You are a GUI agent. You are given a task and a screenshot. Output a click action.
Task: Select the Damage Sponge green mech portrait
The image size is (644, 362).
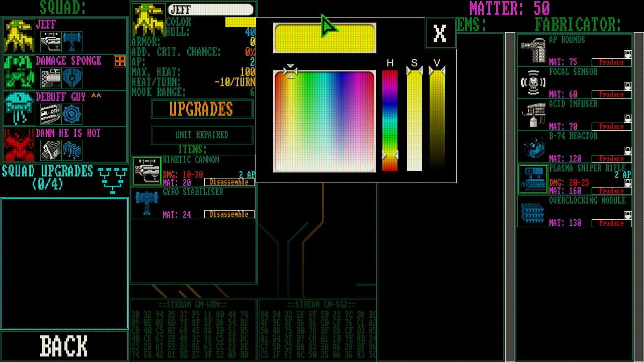point(18,73)
